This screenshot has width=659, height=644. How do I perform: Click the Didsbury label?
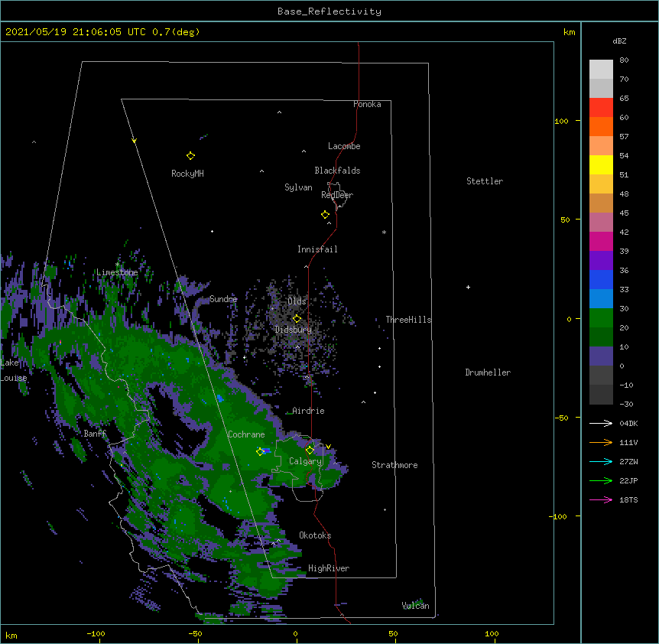294,330
